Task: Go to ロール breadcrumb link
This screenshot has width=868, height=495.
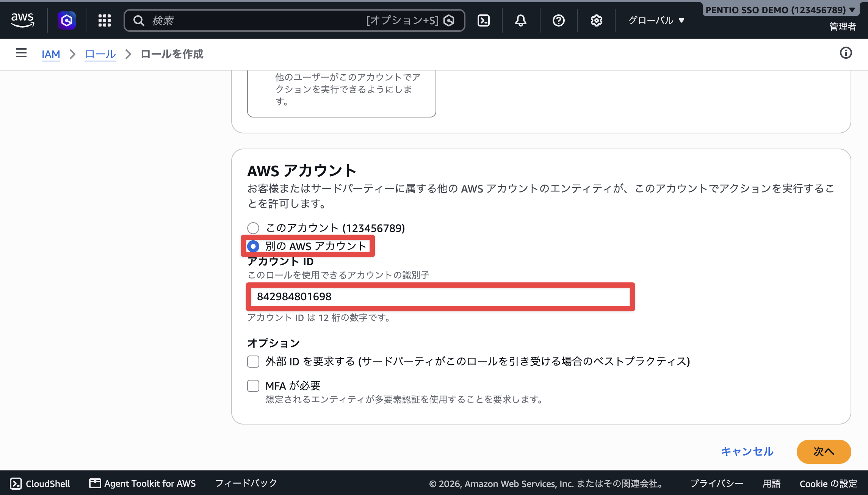Action: (100, 54)
